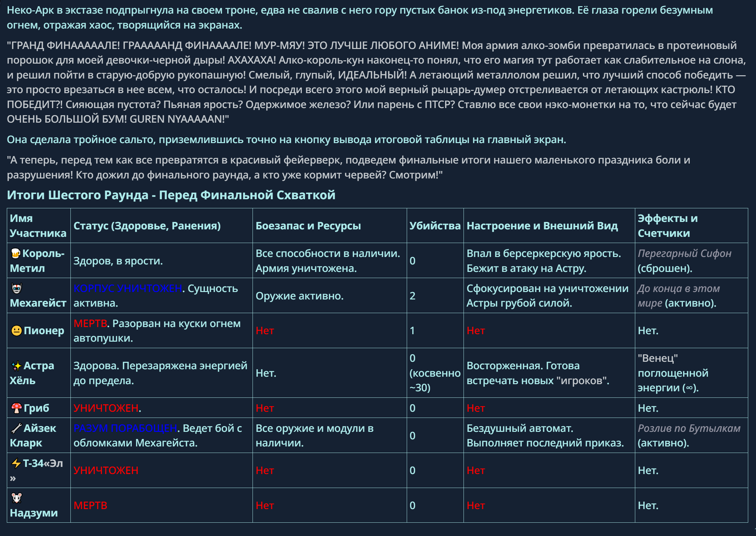Click the red УНИЧТОЖЕН status for Гриб
This screenshot has width=756, height=536.
pos(106,408)
